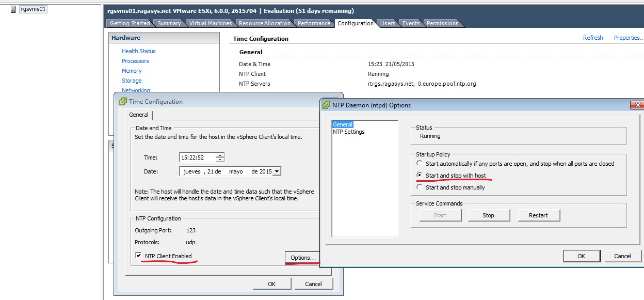Switch to the Summary tab
The height and width of the screenshot is (300, 644).
(x=169, y=23)
